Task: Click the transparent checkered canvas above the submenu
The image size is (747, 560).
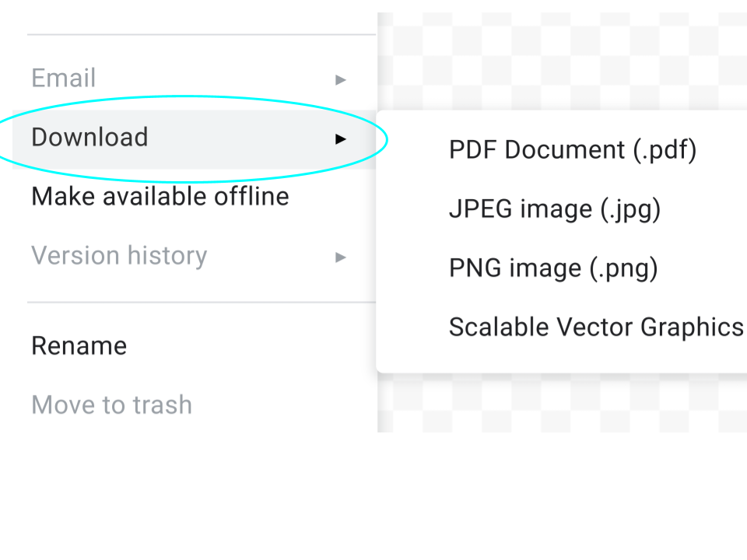Action: [x=560, y=62]
